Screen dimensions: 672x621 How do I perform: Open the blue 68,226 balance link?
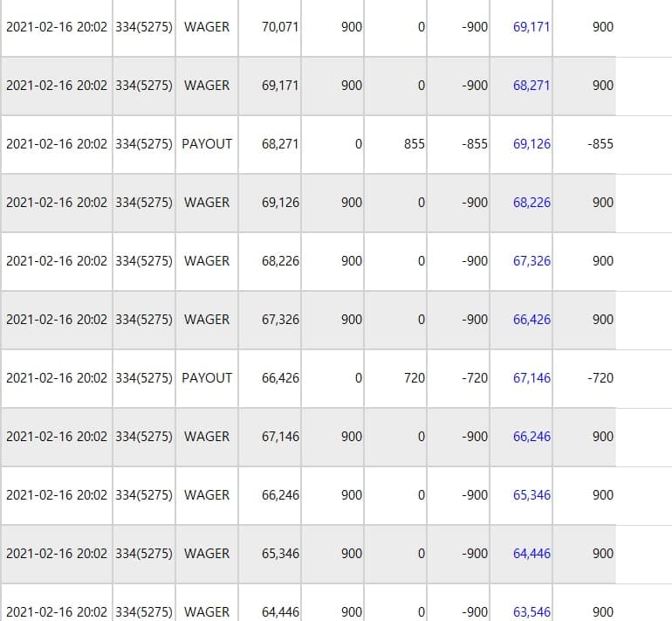(531, 203)
